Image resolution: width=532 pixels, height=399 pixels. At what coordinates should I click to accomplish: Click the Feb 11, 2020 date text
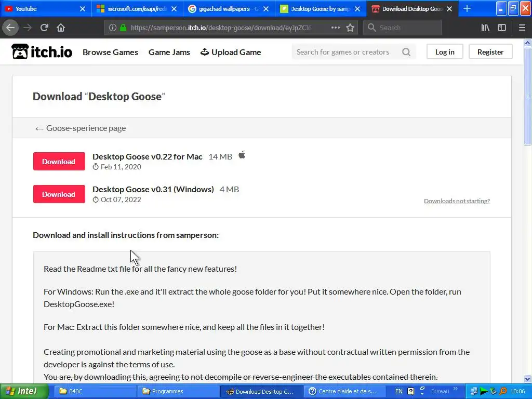pyautogui.click(x=121, y=167)
